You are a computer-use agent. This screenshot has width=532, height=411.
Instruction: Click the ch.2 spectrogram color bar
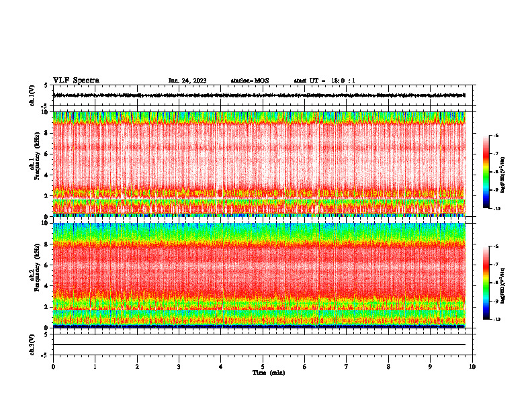click(486, 283)
